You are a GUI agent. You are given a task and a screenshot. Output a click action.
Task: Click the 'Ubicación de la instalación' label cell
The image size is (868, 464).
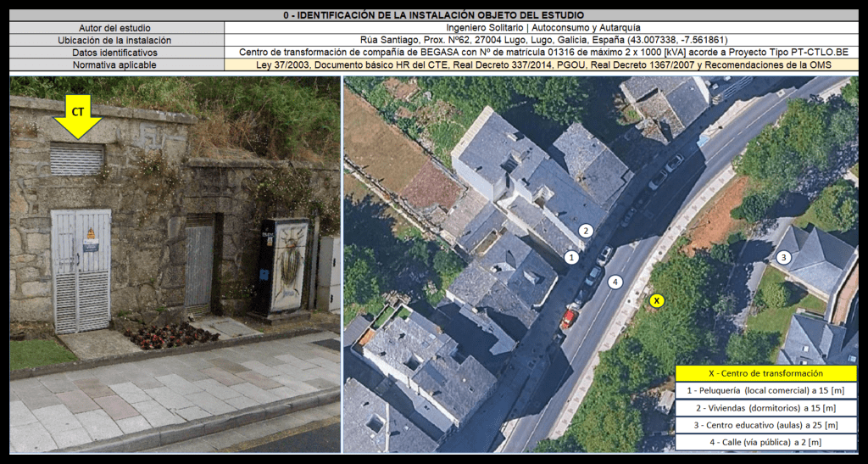pos(115,40)
